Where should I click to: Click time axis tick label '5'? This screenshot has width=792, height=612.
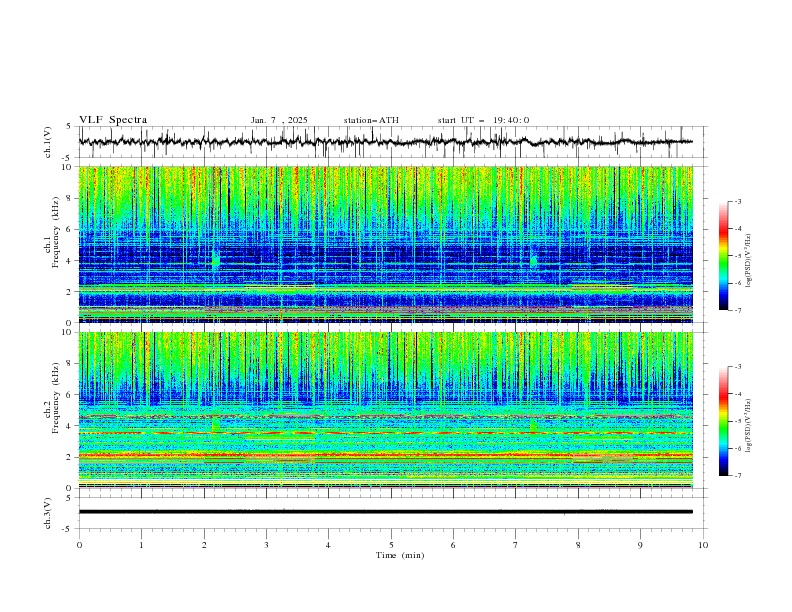point(391,545)
